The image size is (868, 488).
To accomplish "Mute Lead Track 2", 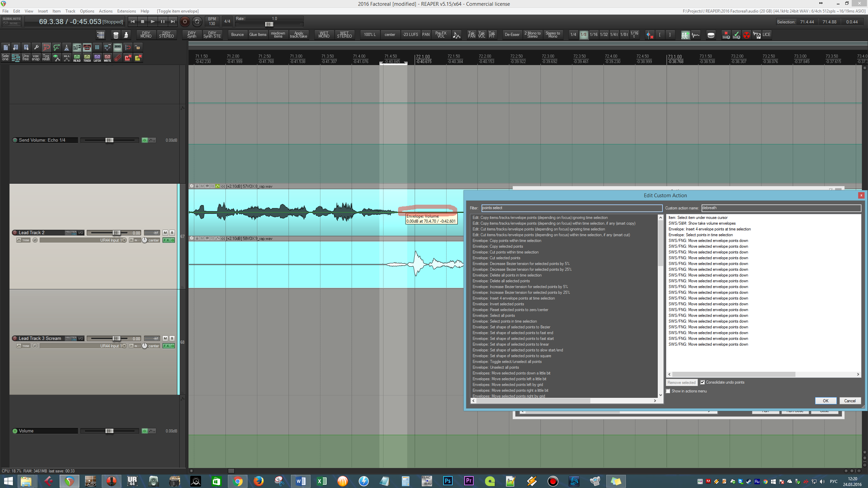I will coord(165,233).
